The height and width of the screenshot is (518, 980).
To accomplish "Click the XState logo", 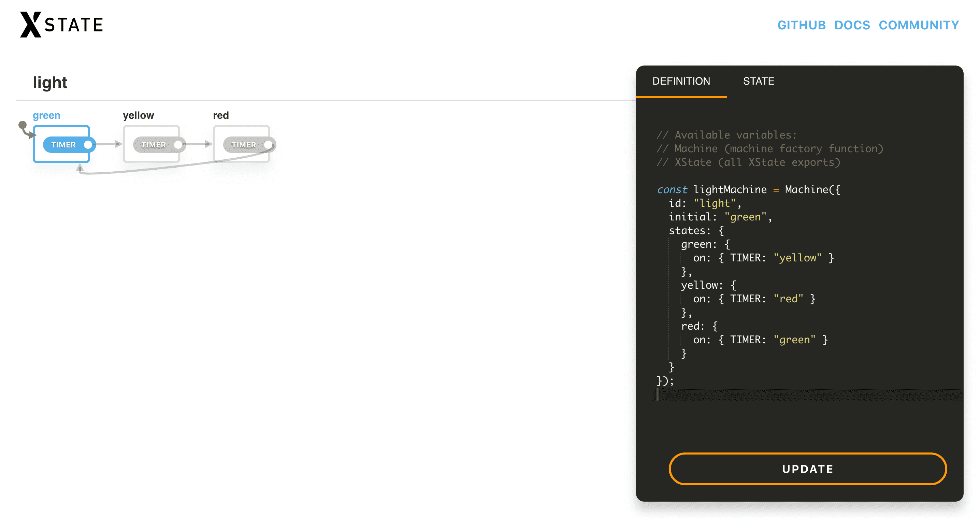I will [61, 25].
